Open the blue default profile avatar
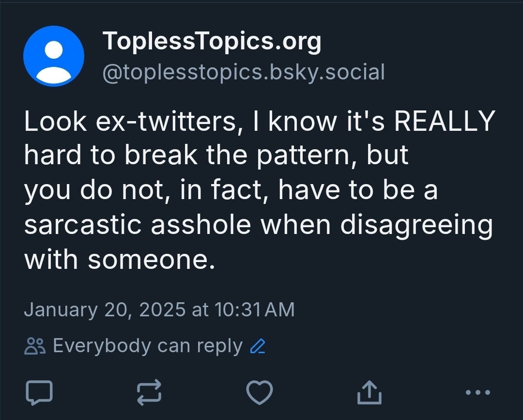The width and height of the screenshot is (523, 420). pos(54,56)
